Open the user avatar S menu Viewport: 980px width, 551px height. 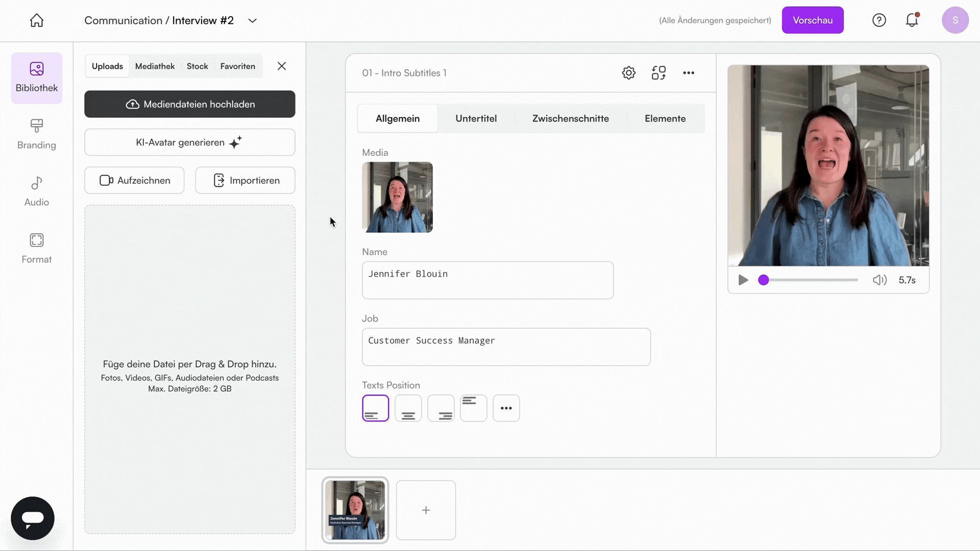pyautogui.click(x=955, y=20)
